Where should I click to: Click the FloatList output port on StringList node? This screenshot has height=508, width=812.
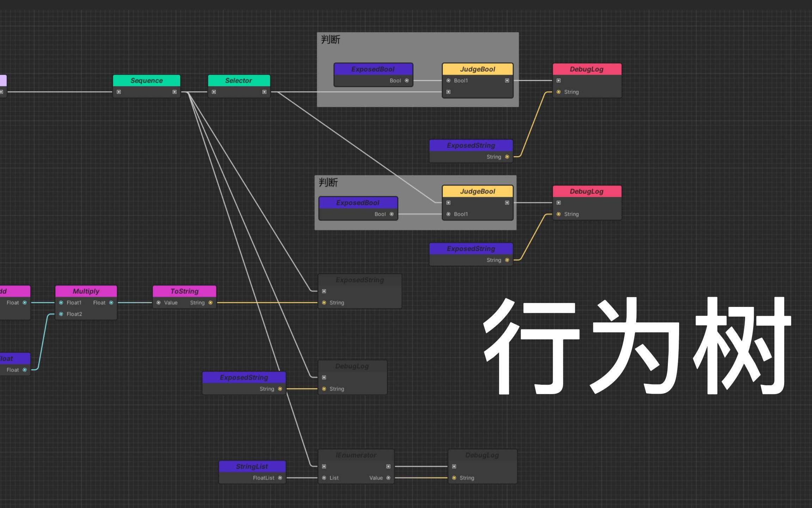click(281, 478)
